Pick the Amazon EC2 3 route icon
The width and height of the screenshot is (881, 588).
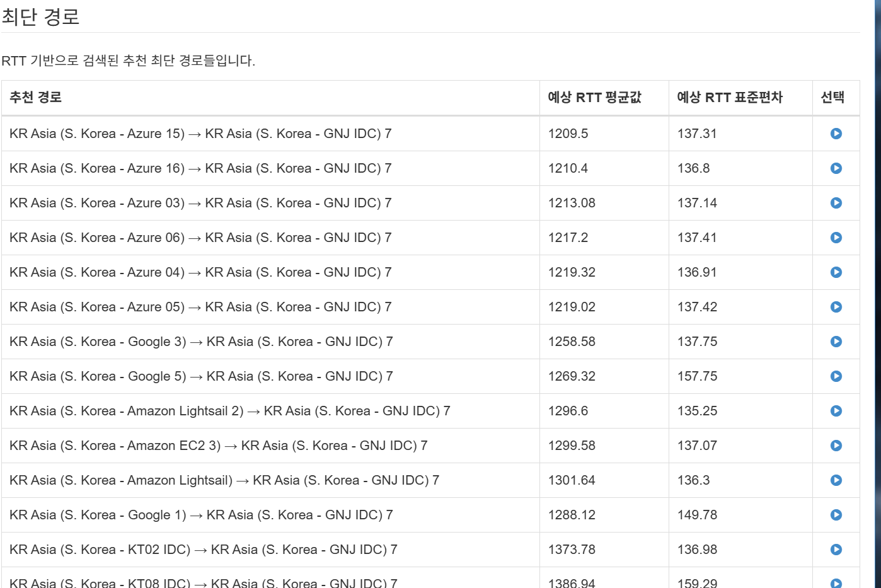point(836,446)
